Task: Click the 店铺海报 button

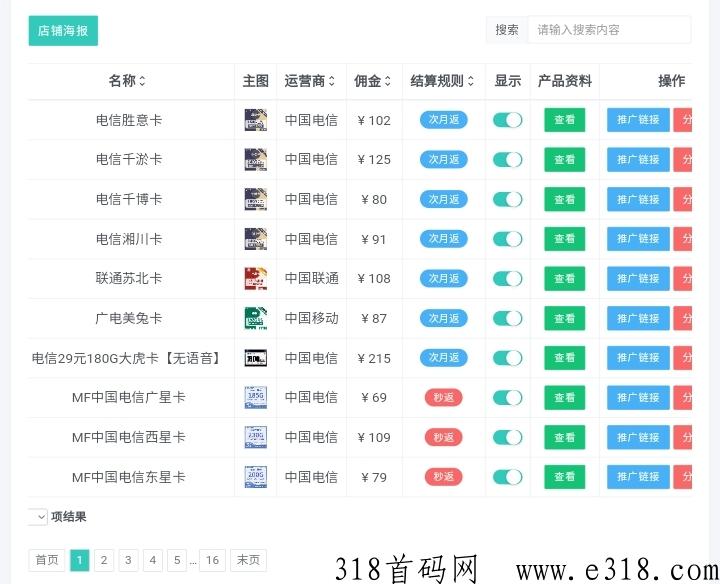Action: coord(63,31)
